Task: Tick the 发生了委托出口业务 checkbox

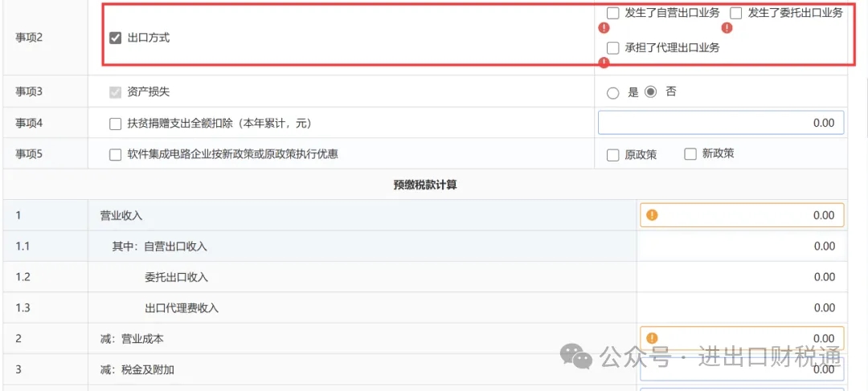Action: [736, 13]
